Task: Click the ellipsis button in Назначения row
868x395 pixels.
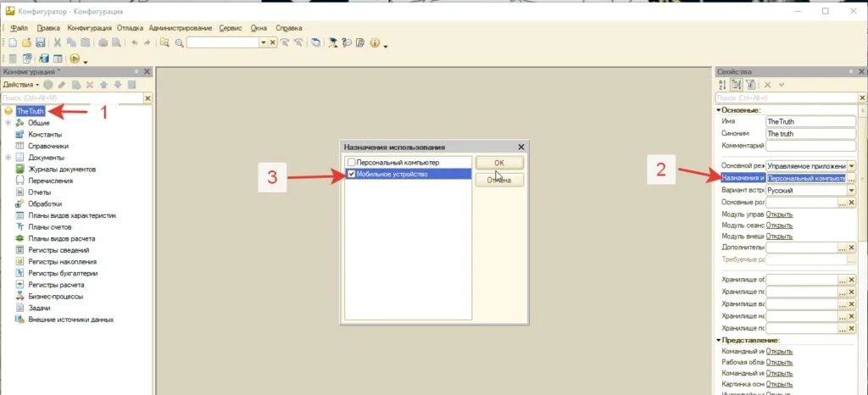Action: (x=851, y=178)
